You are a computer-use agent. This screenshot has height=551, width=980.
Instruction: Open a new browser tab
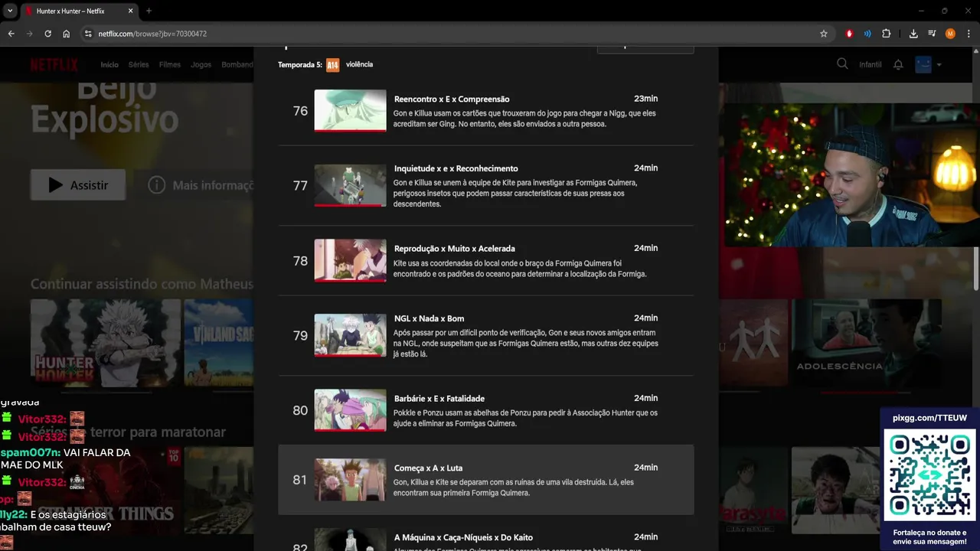coord(149,11)
